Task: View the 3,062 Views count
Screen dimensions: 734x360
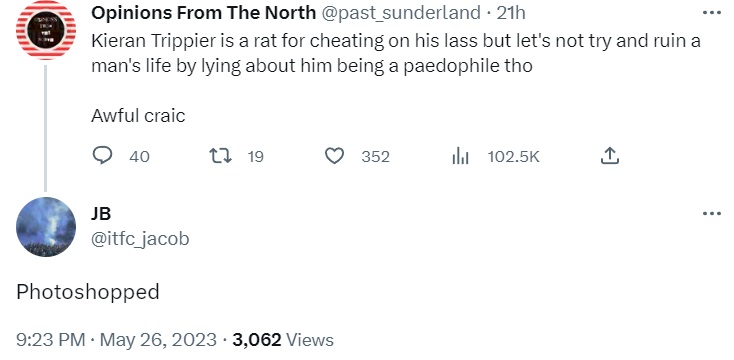Action: tap(283, 339)
